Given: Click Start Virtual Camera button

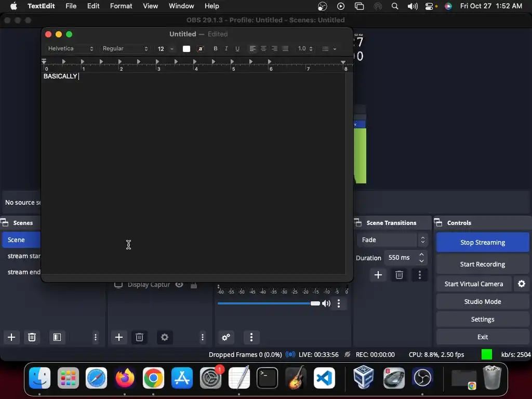Looking at the screenshot, I should click(474, 284).
